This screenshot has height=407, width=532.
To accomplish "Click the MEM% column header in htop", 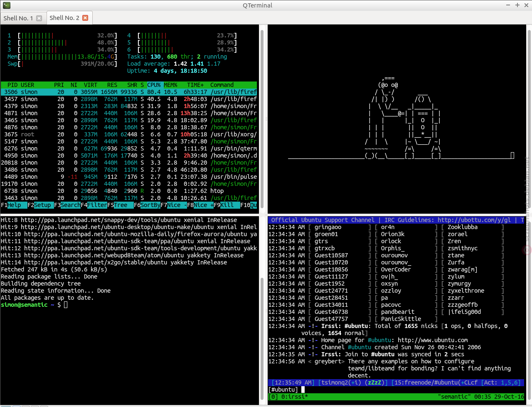I will coord(170,85).
